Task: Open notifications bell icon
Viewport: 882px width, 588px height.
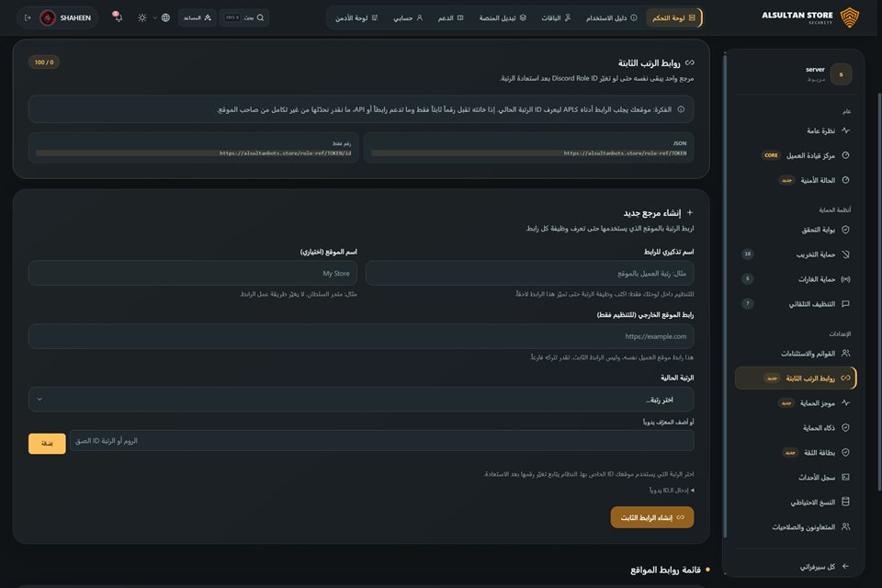Action: coord(117,17)
